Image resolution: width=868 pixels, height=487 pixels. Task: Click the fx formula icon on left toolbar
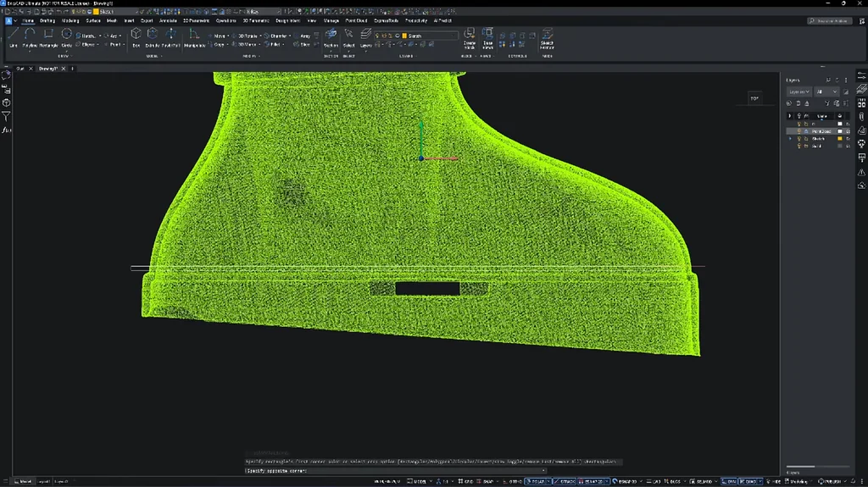click(x=6, y=130)
